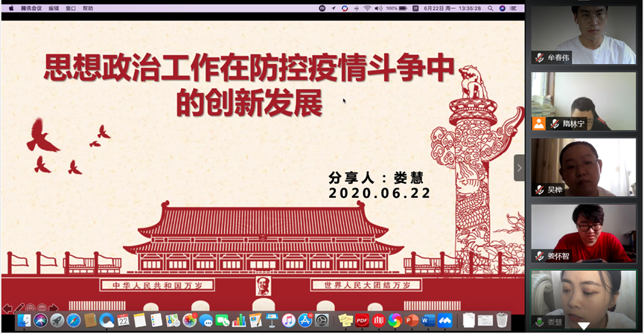
Task: Open Spotlight search in menu bar
Action: pyautogui.click(x=491, y=8)
